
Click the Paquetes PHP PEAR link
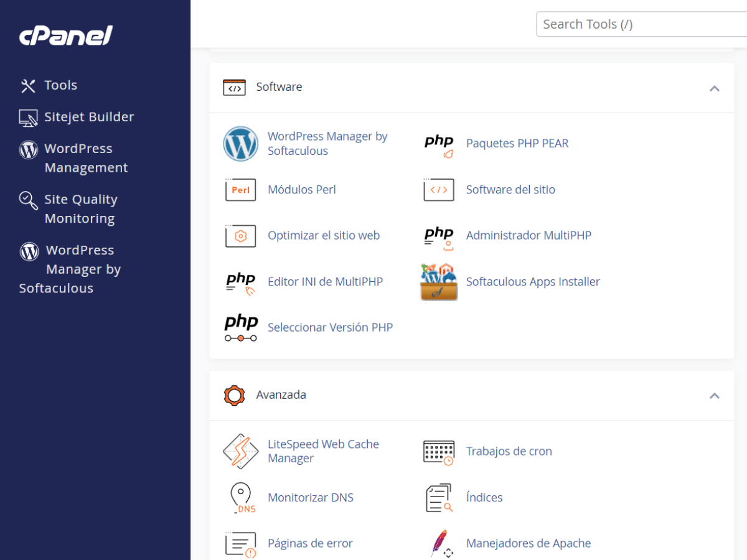click(x=517, y=144)
